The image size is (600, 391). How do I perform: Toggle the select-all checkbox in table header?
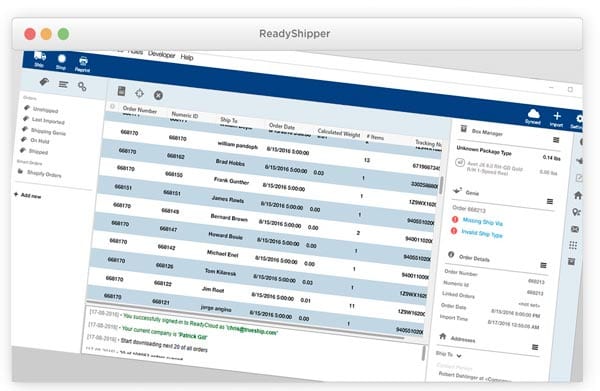point(112,106)
